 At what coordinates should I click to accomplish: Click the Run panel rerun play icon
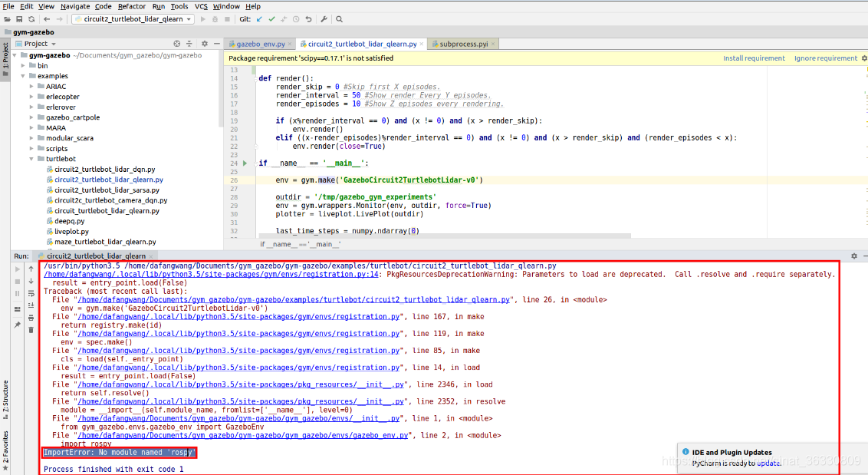pos(17,269)
